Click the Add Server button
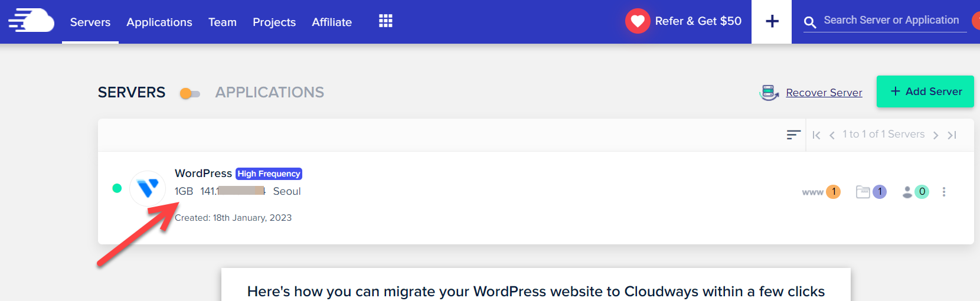This screenshot has width=980, height=301. (x=925, y=91)
